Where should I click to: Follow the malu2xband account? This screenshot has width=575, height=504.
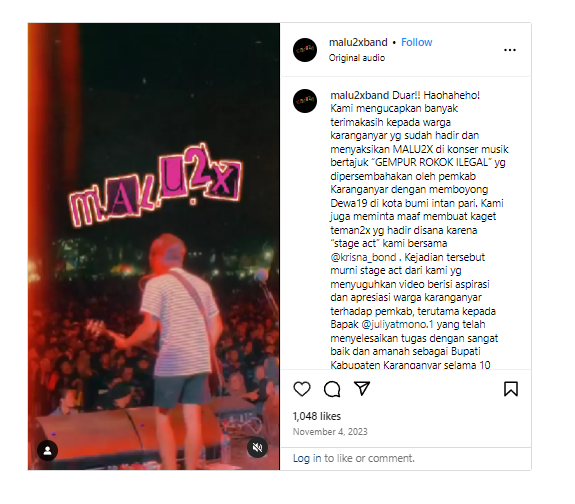coord(417,42)
